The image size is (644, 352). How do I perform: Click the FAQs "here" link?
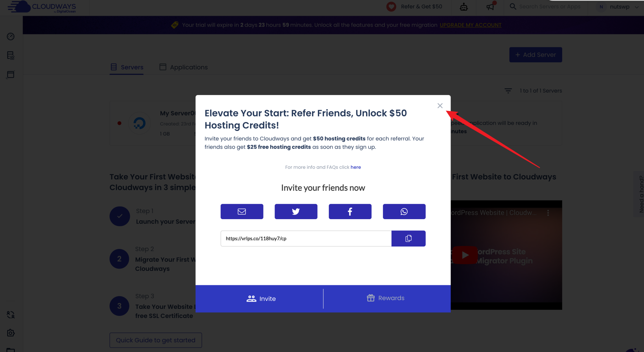356,167
